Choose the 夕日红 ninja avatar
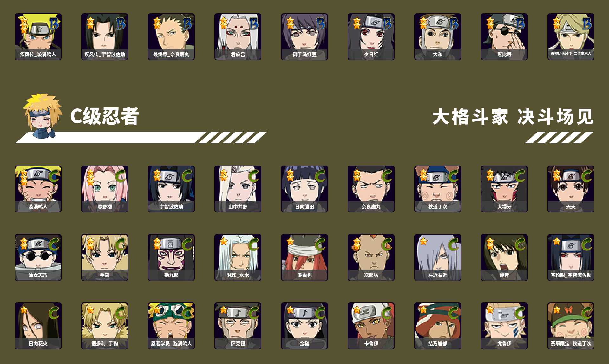 371,37
